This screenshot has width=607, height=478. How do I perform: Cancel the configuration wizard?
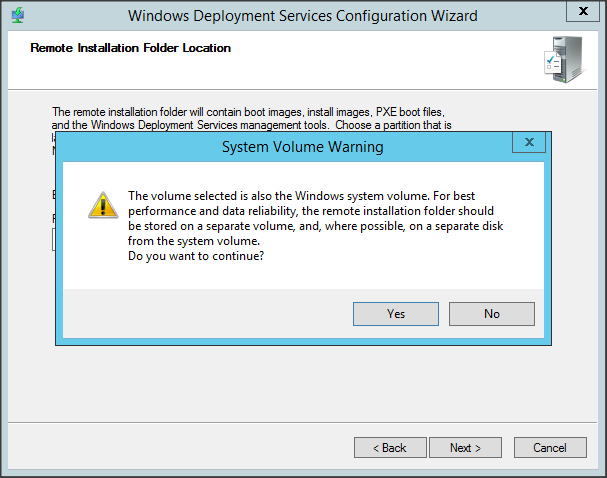[x=549, y=447]
